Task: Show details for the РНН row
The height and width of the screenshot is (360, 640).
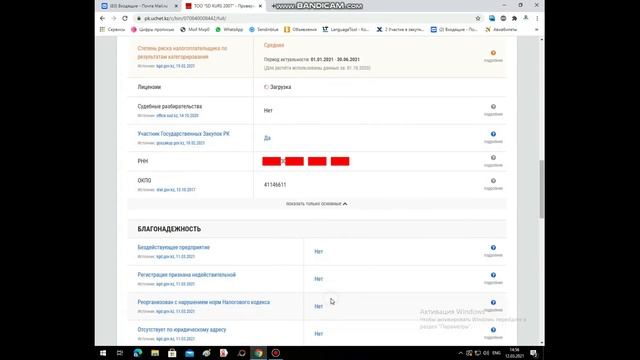Action: (493, 161)
